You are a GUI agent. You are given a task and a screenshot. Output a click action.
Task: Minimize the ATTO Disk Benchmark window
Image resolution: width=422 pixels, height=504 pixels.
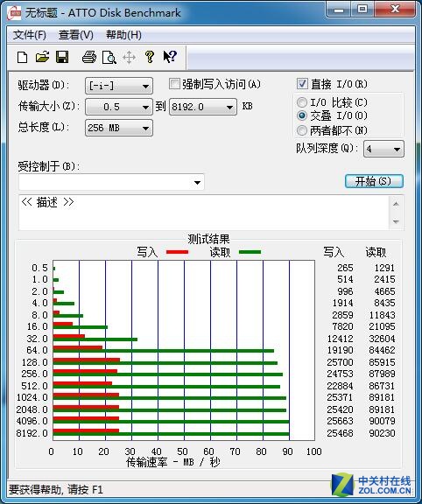(x=338, y=10)
